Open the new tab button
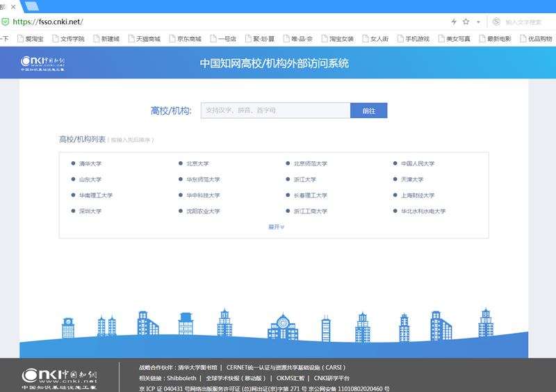 click(x=31, y=6)
